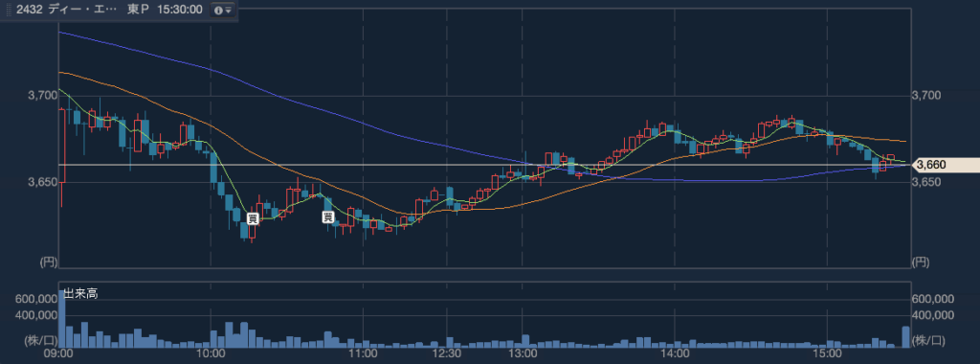This screenshot has height=364, width=980.
Task: Click the right-axis 600,000 volume label
Action: click(x=933, y=300)
